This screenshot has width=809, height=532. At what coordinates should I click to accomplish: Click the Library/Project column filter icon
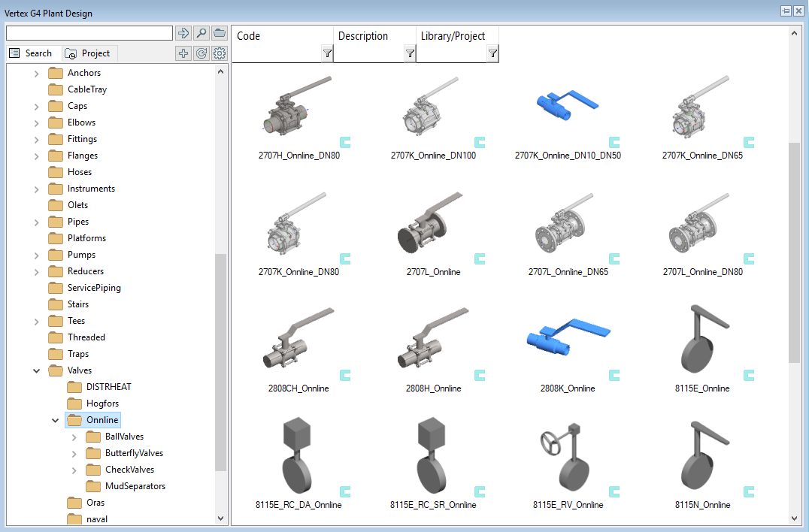[x=492, y=53]
